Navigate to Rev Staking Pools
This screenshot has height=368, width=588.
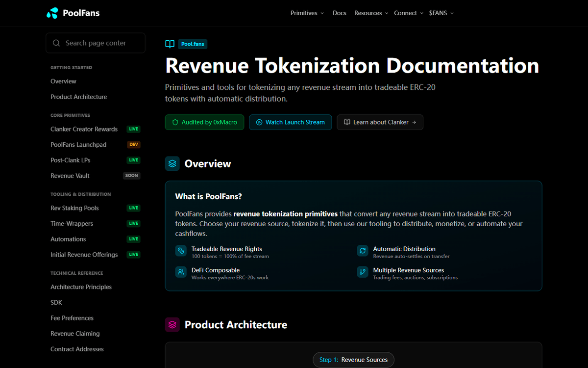point(74,208)
